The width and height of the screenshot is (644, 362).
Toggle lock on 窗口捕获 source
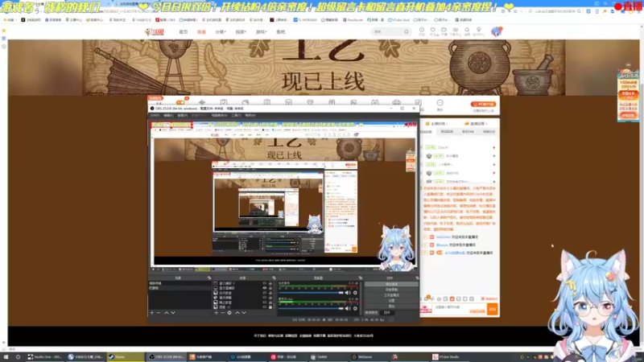click(x=270, y=283)
